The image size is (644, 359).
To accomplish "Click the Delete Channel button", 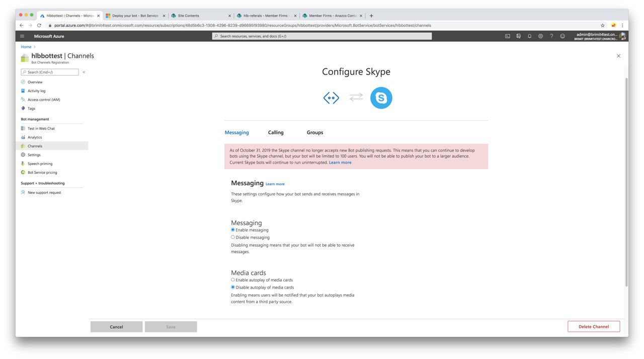I will 594,327.
